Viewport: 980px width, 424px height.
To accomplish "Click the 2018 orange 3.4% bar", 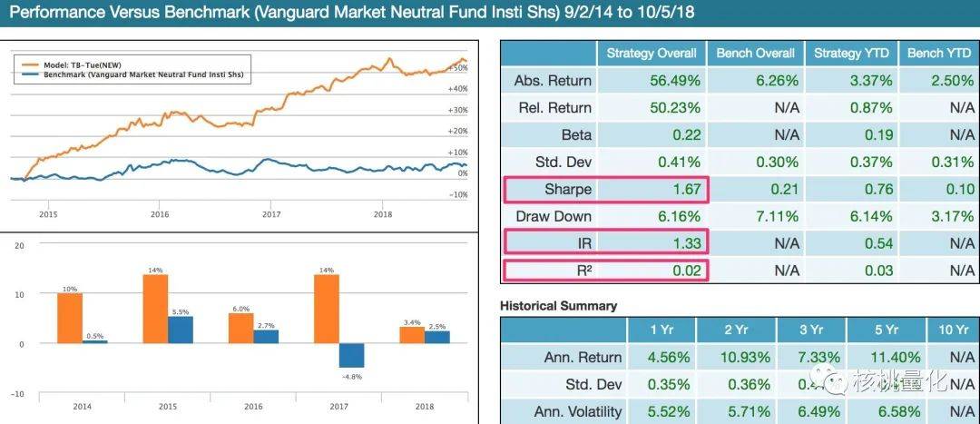I will [x=412, y=335].
